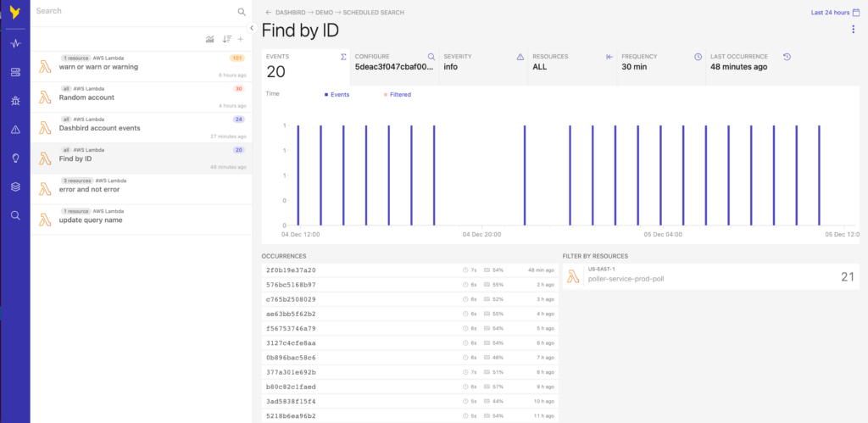Open 'warn or warn or warning' search
Screen dimensions: 868x423
pyautogui.click(x=142, y=66)
